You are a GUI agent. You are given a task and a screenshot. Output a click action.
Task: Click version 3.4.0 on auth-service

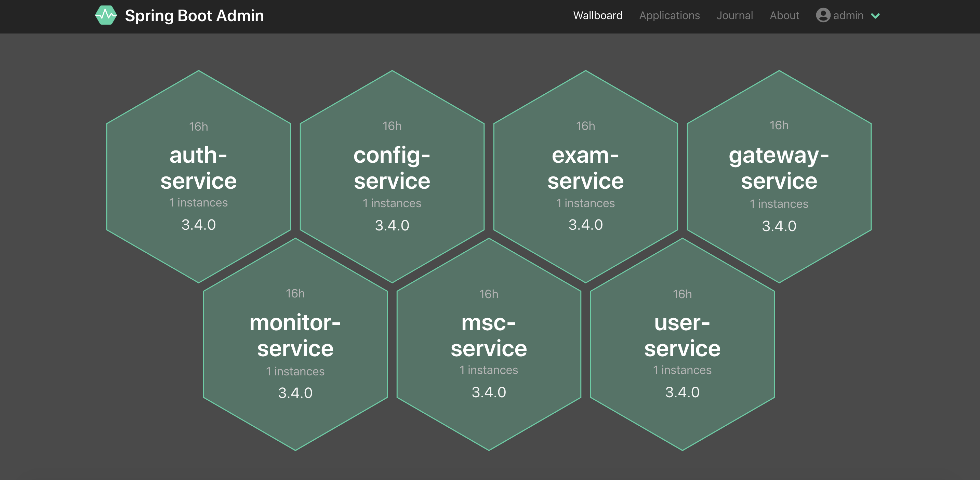[199, 225]
